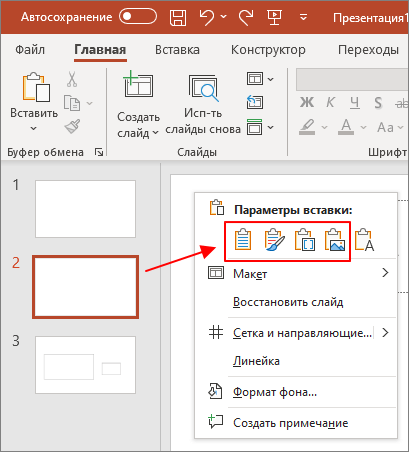This screenshot has height=452, width=409.
Task: Expand the ribbon Layout dropdown arrow
Action: click(271, 79)
